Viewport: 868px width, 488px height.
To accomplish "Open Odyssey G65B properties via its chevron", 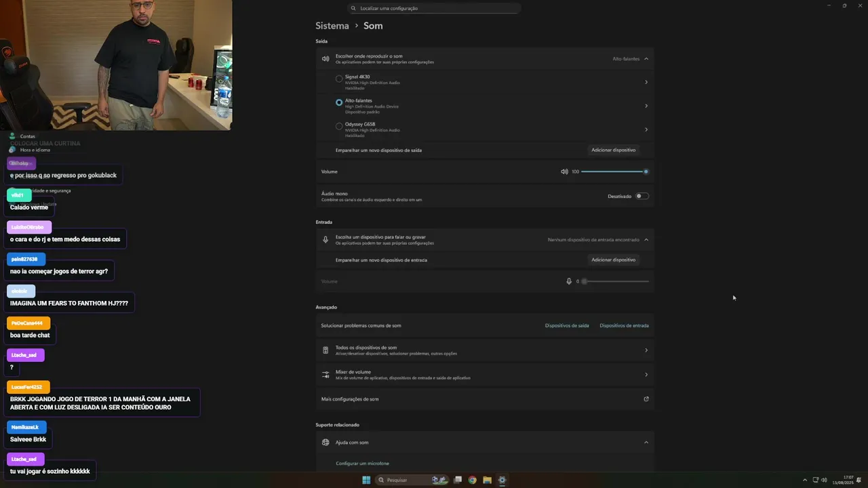I will [x=646, y=129].
